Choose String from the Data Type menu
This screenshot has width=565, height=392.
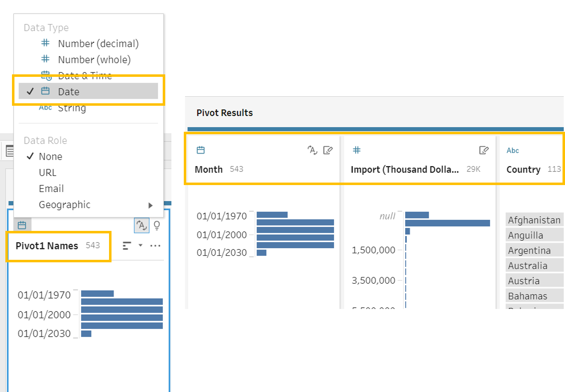(x=72, y=108)
